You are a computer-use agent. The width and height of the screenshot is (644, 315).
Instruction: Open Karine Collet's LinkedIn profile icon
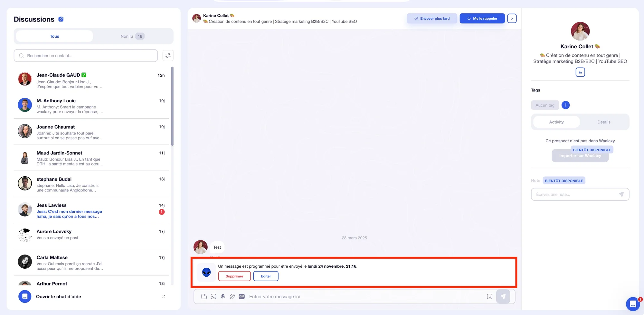[580, 72]
